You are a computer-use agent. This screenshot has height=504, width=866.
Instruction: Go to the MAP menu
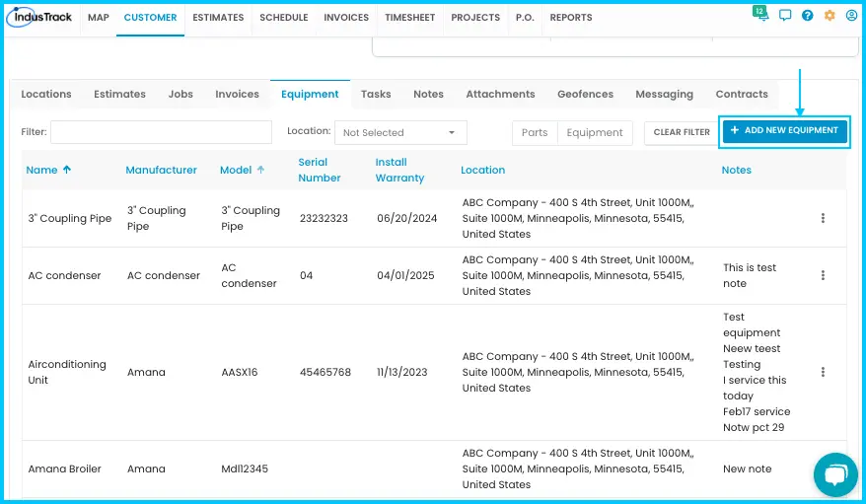click(x=99, y=18)
